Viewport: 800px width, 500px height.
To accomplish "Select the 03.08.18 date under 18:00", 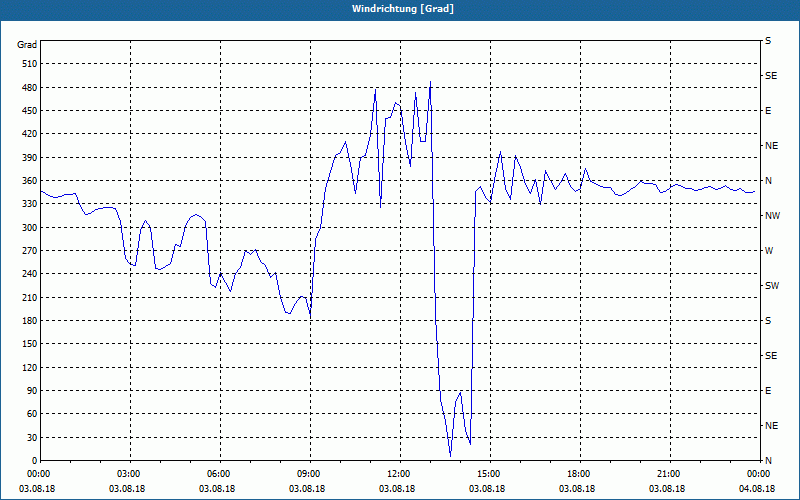I will tap(577, 489).
